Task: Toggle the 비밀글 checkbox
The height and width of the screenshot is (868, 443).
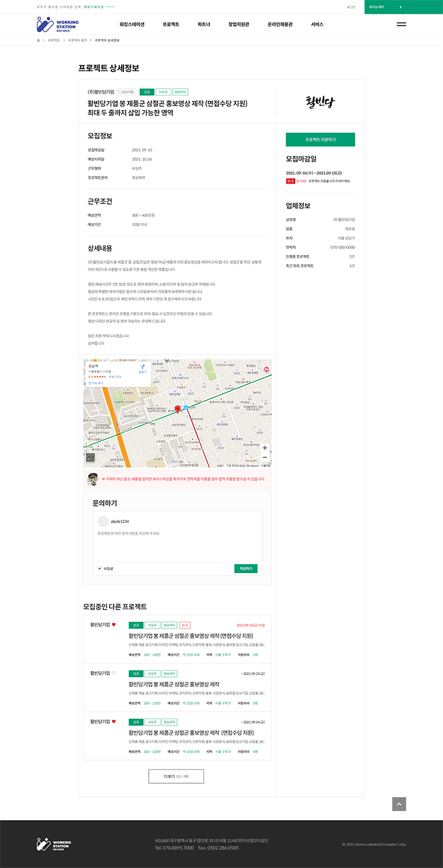Action: point(100,569)
